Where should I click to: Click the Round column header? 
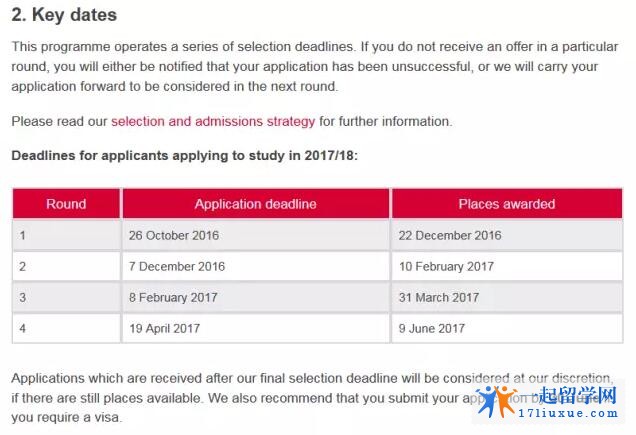[x=66, y=203]
